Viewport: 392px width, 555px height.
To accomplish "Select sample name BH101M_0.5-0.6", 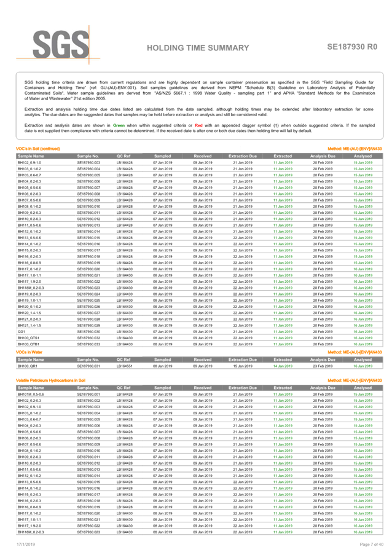I will pyautogui.click(x=31, y=395).
